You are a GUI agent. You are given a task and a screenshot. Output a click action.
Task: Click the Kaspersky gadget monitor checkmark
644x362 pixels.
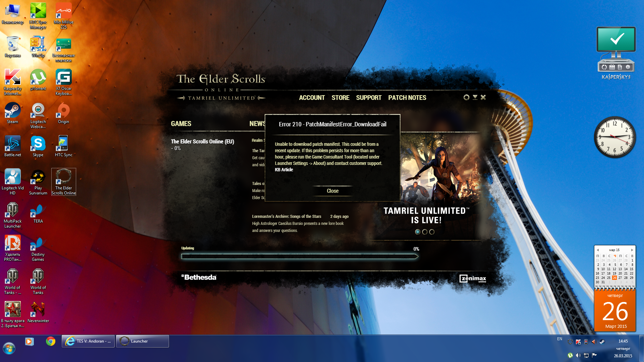point(616,39)
